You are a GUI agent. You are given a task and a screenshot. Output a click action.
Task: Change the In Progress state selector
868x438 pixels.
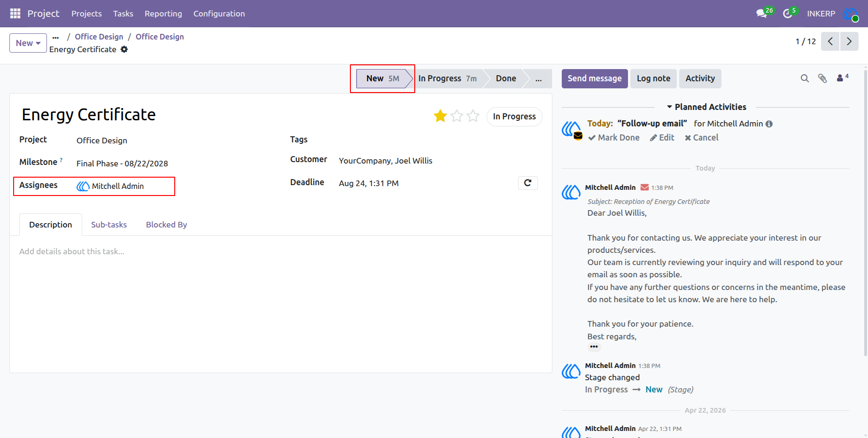(514, 117)
